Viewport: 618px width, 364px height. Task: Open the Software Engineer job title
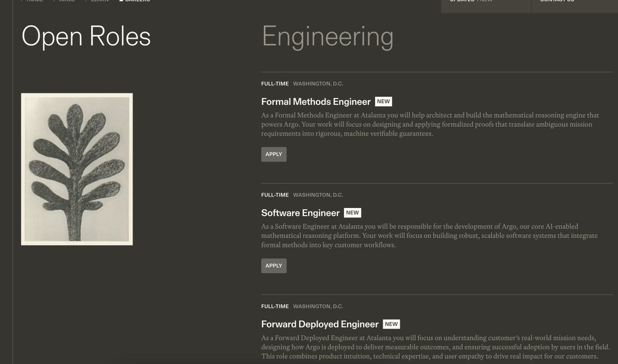pos(300,213)
